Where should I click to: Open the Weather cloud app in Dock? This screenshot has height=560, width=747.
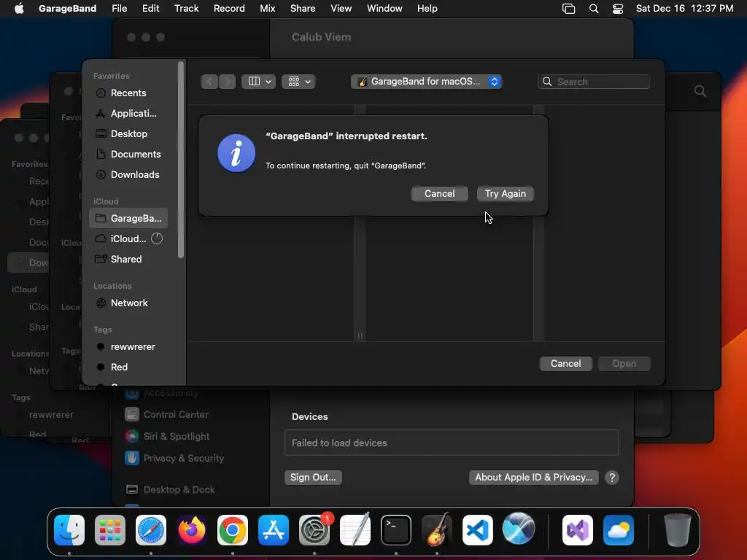(x=619, y=530)
